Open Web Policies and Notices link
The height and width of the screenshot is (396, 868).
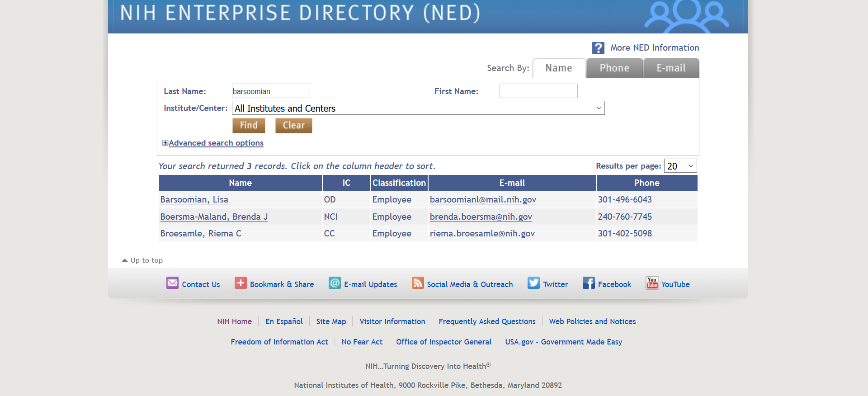pos(593,321)
